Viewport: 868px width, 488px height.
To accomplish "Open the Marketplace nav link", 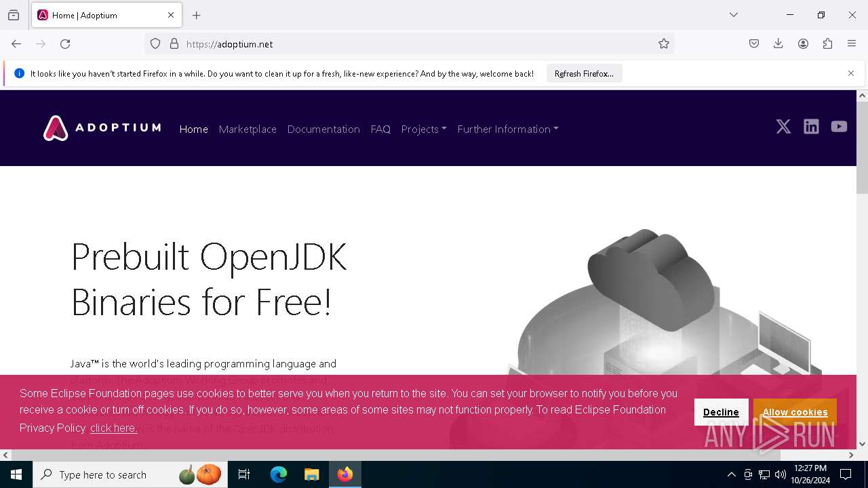I will 248,129.
